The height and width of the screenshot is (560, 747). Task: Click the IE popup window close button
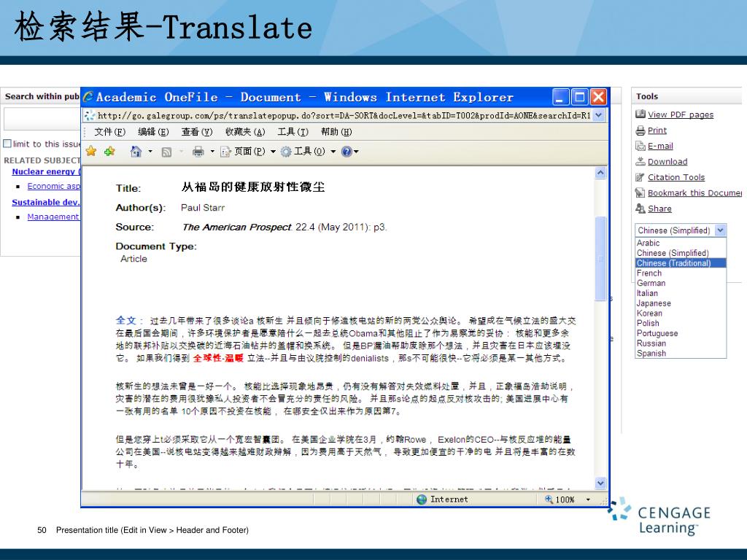(x=598, y=97)
